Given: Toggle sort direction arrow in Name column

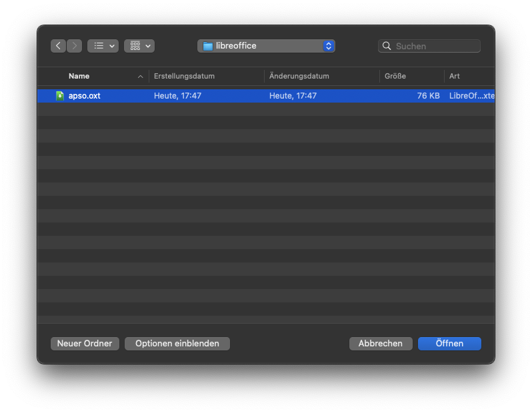Looking at the screenshot, I should click(x=140, y=77).
